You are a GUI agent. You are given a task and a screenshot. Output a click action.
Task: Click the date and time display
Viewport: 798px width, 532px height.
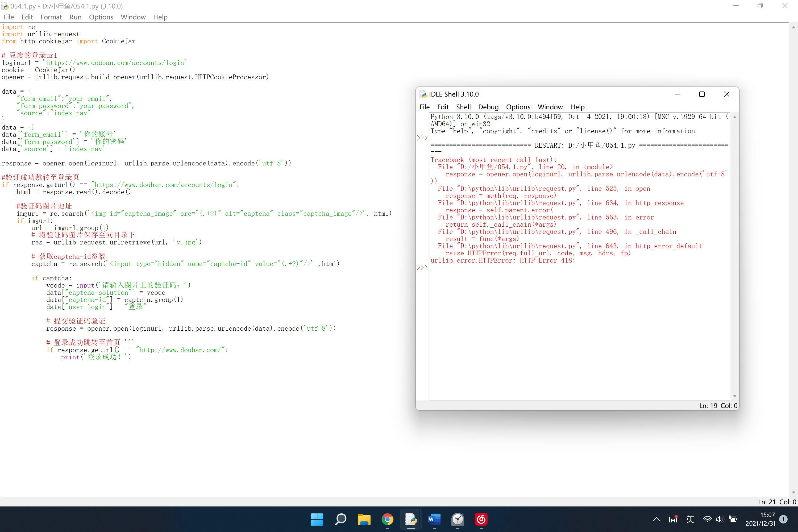[x=760, y=519]
